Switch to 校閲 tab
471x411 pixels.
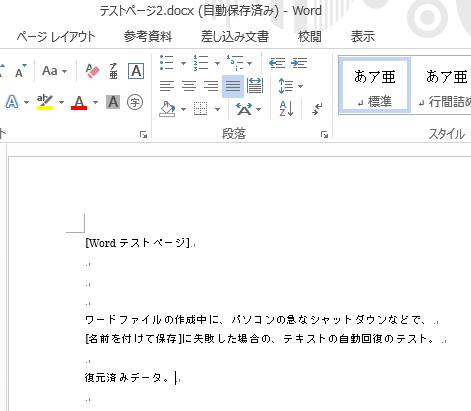coord(310,36)
